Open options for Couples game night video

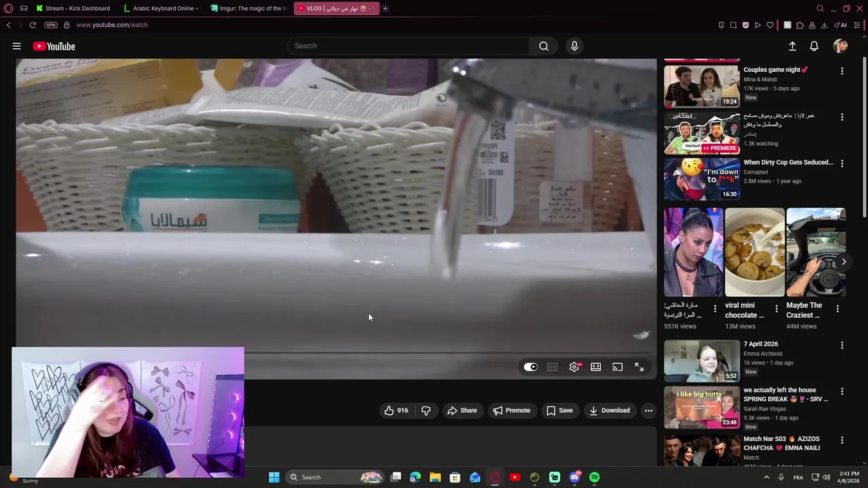(842, 70)
